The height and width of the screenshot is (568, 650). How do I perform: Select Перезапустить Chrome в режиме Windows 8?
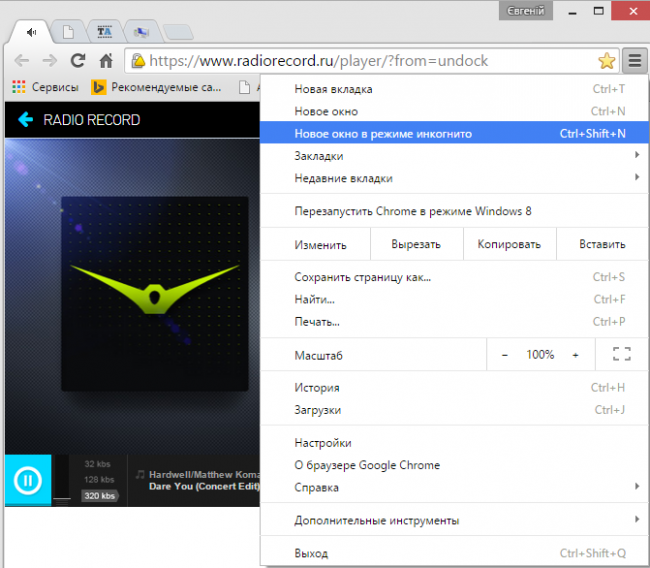point(454,211)
